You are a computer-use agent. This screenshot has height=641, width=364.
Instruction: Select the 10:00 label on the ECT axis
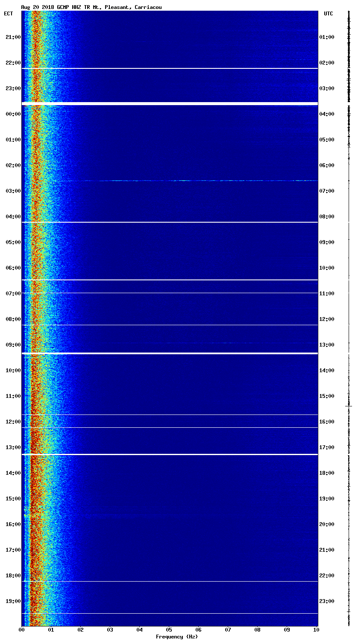[x=13, y=370]
